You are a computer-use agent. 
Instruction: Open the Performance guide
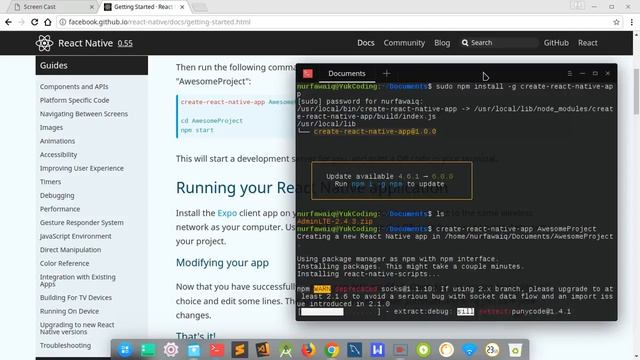(60, 209)
